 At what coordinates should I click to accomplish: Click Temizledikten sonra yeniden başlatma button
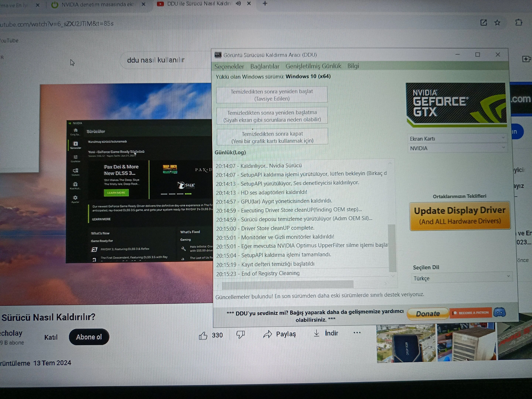point(272,116)
